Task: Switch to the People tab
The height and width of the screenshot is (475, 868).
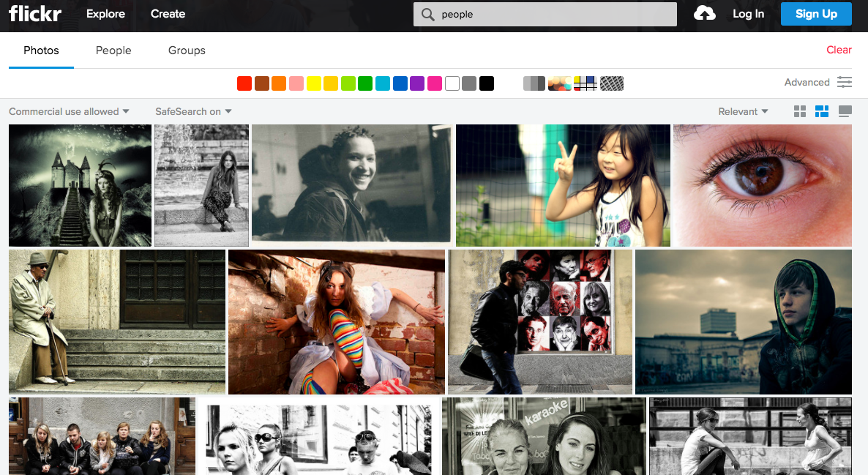Action: tap(113, 51)
